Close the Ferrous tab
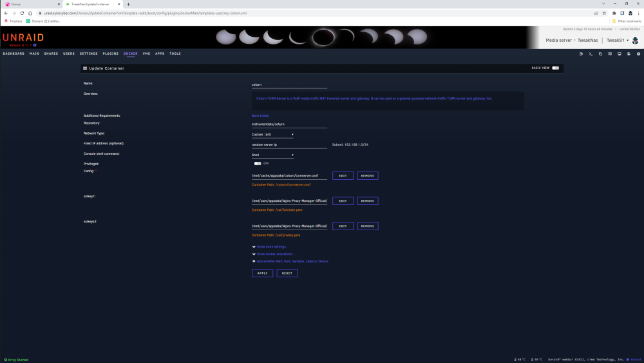This screenshot has width=644, height=363. 59,4
